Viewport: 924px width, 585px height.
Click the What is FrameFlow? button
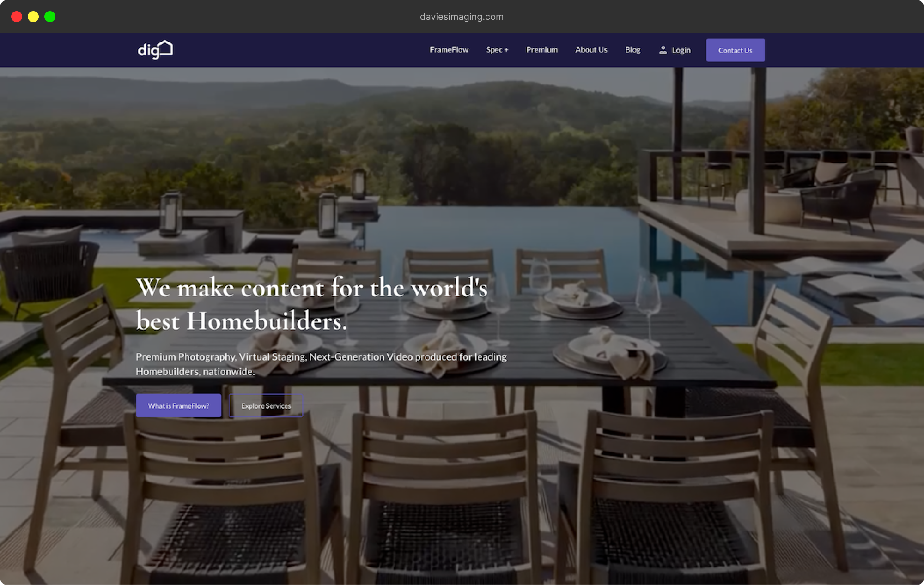pyautogui.click(x=178, y=406)
